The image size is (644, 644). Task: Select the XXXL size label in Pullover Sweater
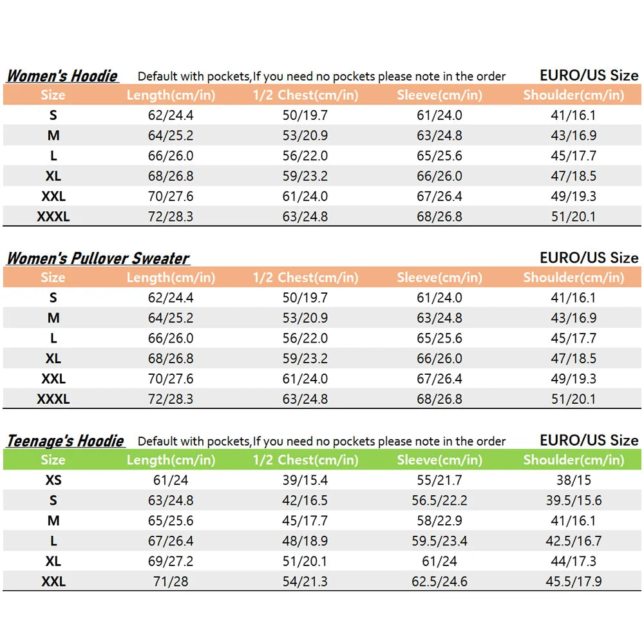[x=53, y=399]
